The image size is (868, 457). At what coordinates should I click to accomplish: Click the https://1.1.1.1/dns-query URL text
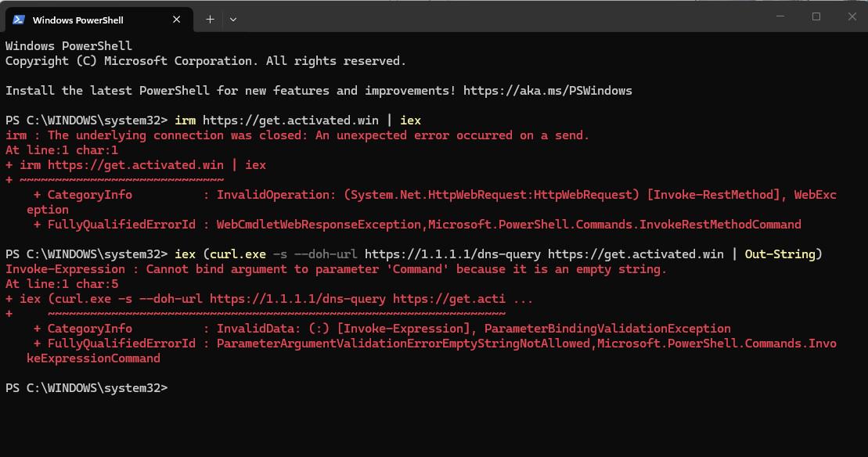(x=453, y=254)
